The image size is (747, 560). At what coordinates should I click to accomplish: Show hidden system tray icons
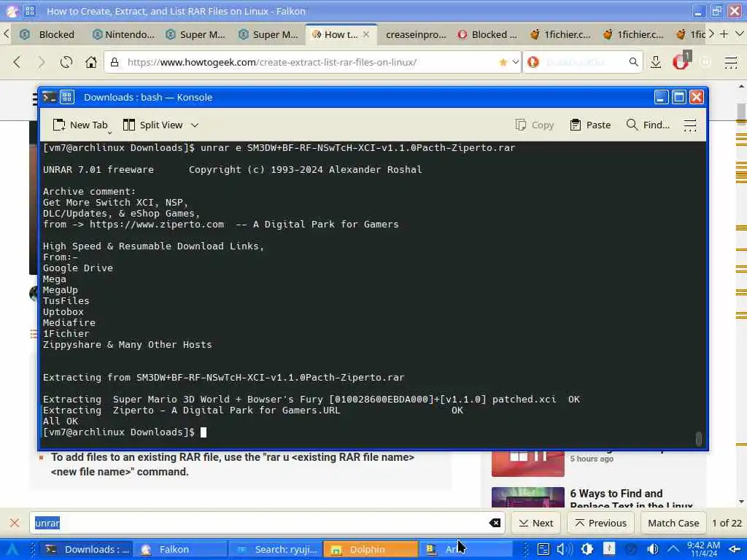point(673,550)
